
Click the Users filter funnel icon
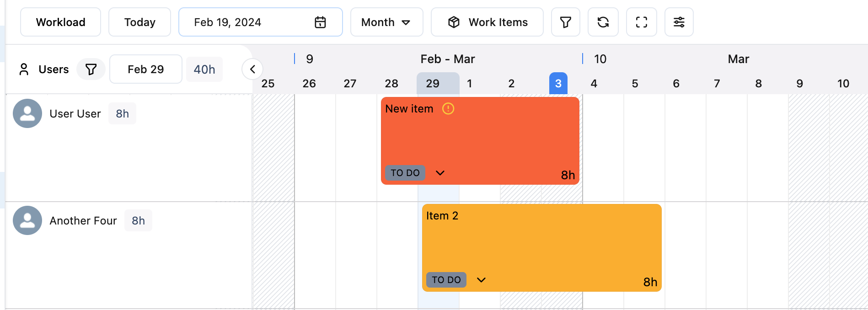coord(91,69)
